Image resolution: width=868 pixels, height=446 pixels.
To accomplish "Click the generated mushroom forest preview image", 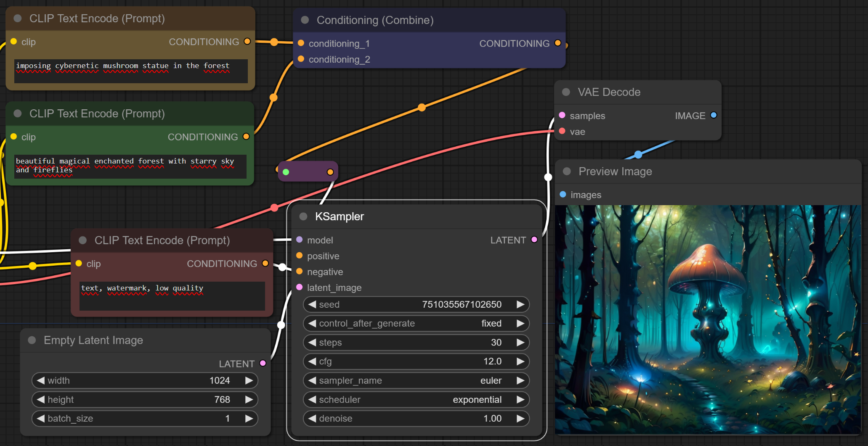I will point(708,319).
